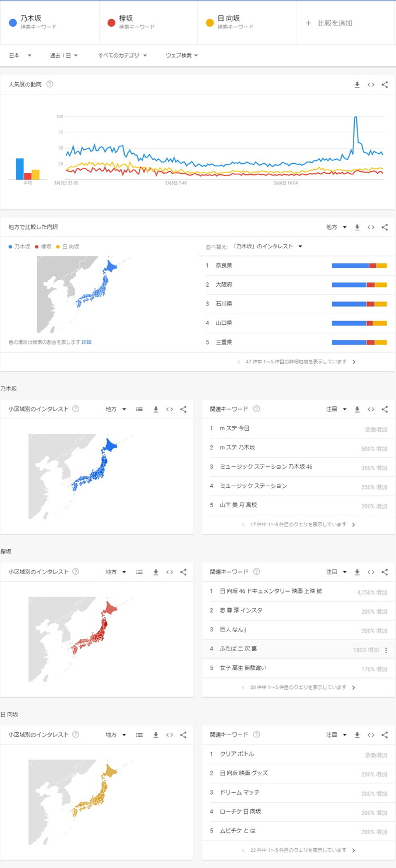Switch 日向坂 region map to list view

pyautogui.click(x=139, y=735)
